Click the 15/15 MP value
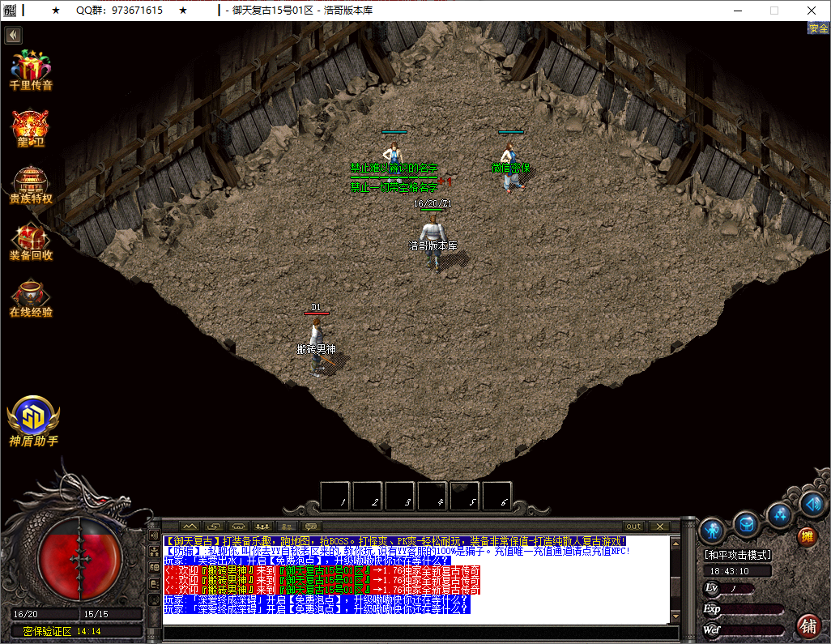 click(x=96, y=614)
